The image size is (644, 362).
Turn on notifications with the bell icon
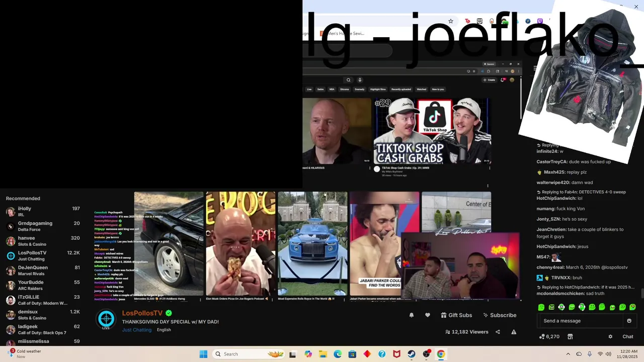[412, 315]
